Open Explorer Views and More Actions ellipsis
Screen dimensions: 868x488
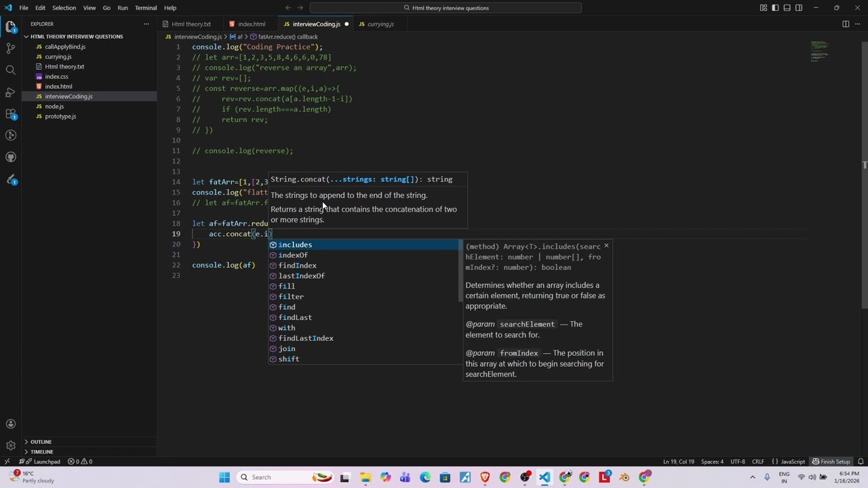click(146, 24)
